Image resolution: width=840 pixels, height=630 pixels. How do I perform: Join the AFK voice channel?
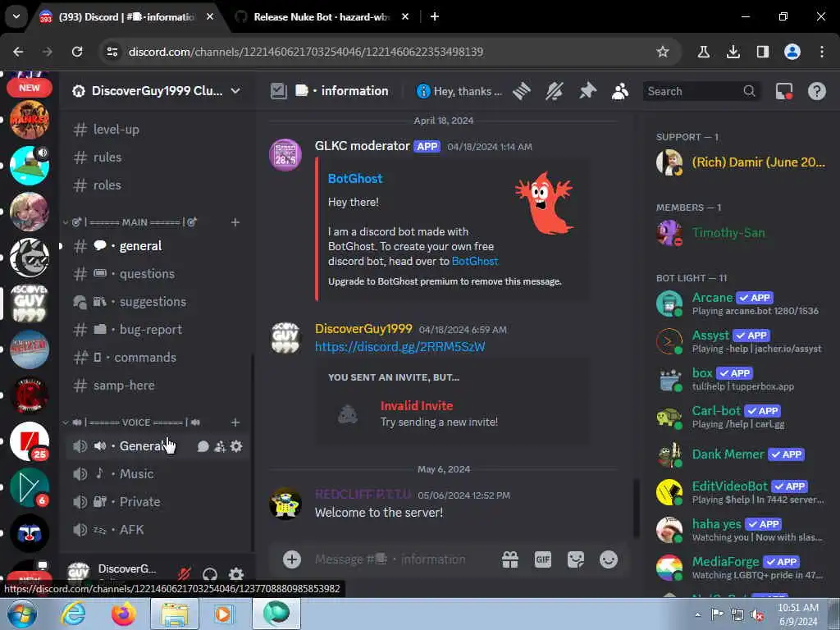click(157, 530)
